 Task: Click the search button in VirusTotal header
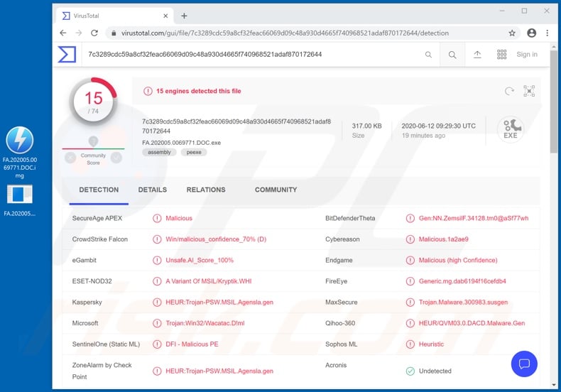point(452,55)
